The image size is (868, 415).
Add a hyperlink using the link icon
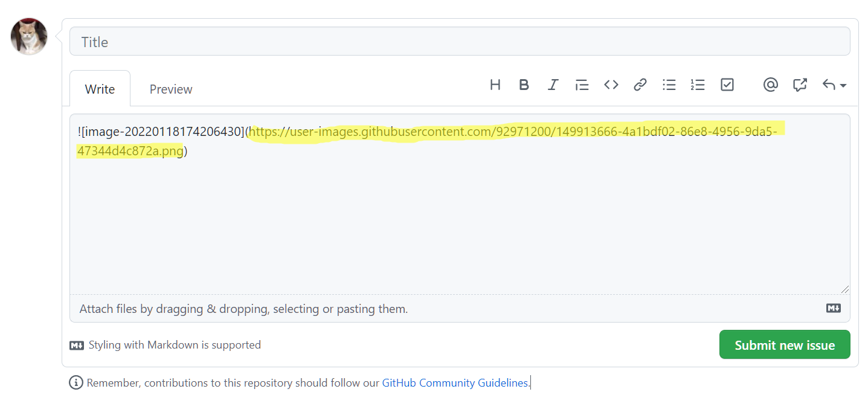640,85
